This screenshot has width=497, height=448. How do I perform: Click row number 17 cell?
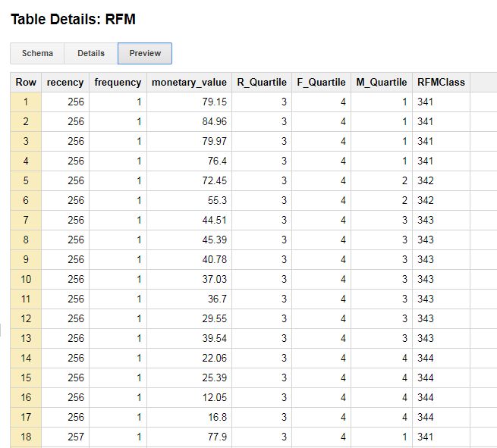(x=26, y=417)
